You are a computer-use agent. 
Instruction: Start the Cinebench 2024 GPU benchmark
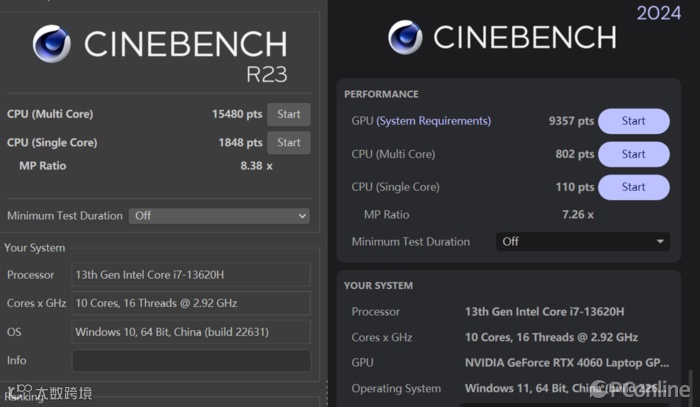(x=633, y=121)
